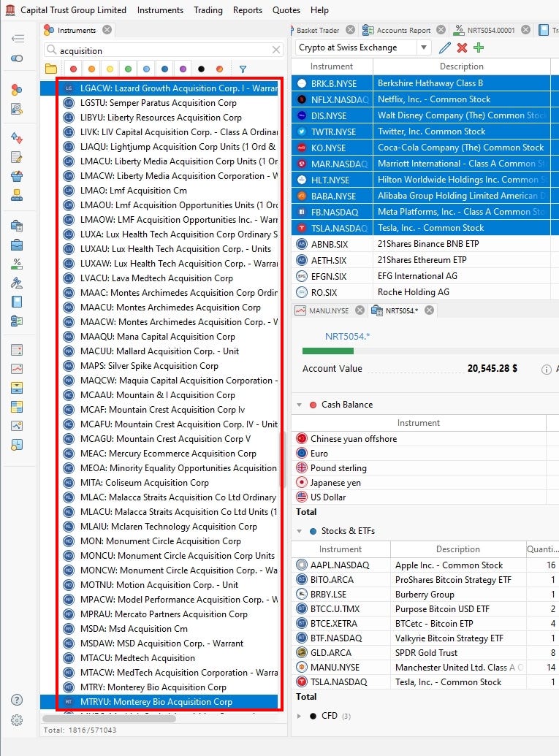Toggle the yellow color filter dot
559x756 pixels.
pyautogui.click(x=110, y=69)
